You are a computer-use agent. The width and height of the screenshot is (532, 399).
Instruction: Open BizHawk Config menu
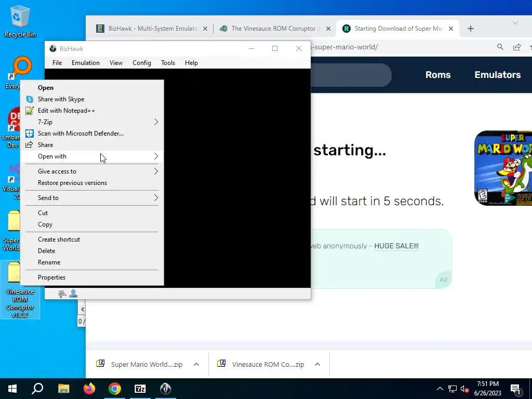click(x=141, y=63)
